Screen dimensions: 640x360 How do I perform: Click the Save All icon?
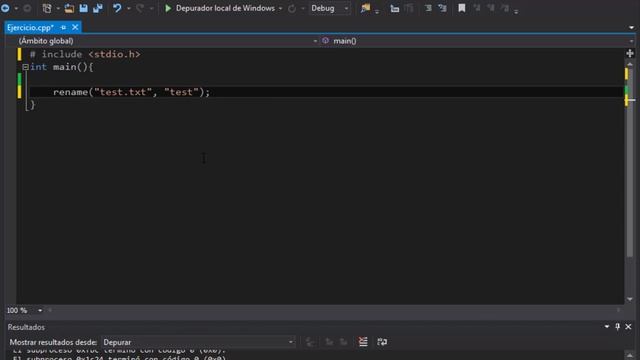(x=98, y=8)
